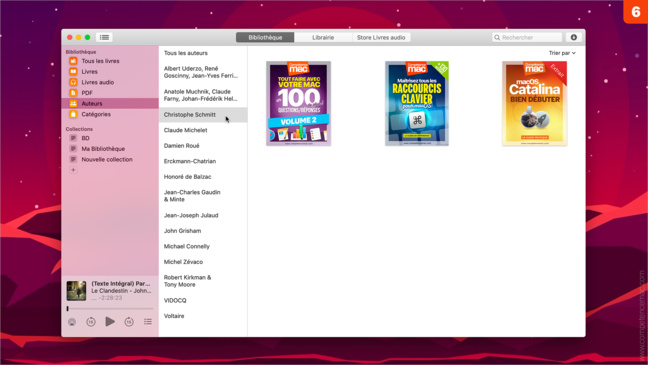
Task: Select Tous les auteurs
Action: coord(203,53)
